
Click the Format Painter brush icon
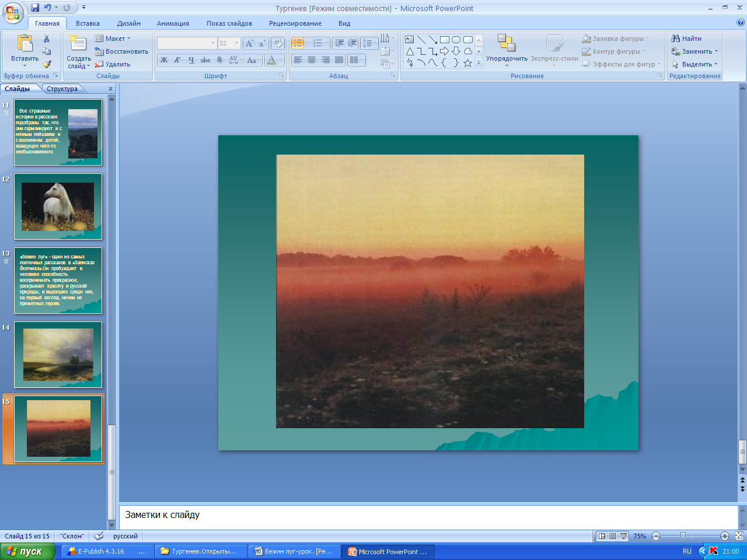[x=47, y=65]
